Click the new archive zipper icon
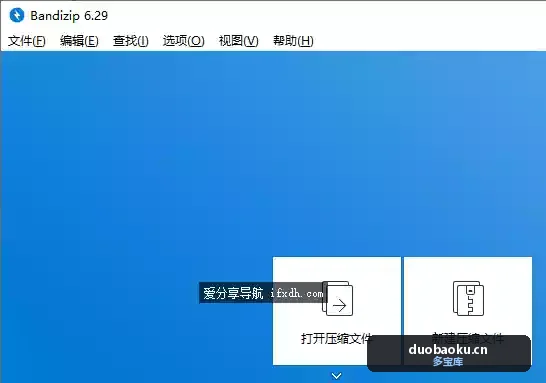 pyautogui.click(x=468, y=298)
